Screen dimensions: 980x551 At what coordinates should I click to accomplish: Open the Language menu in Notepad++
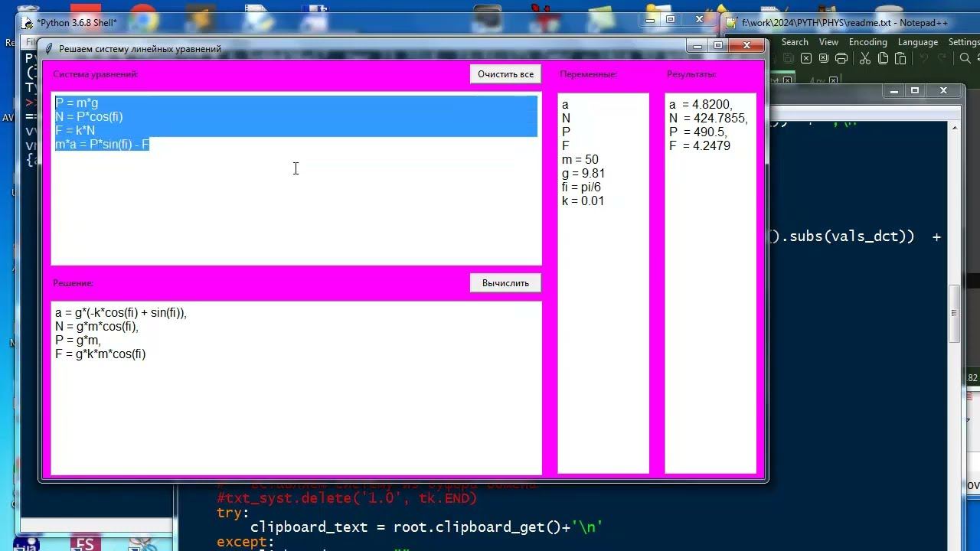[x=918, y=42]
